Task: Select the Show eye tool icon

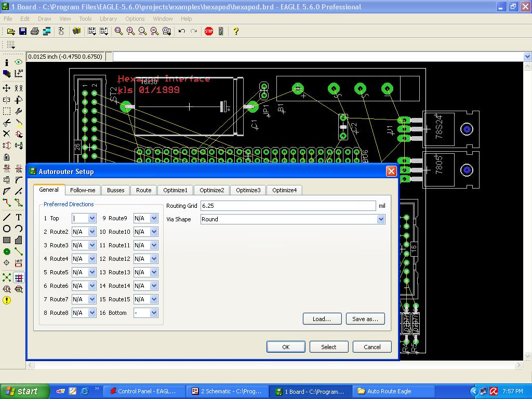Action: coord(19,62)
